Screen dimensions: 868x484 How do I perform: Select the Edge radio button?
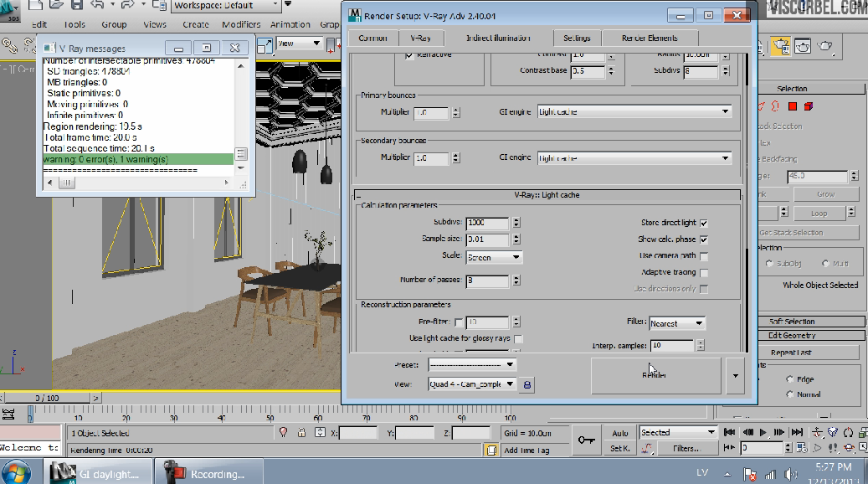[789, 379]
